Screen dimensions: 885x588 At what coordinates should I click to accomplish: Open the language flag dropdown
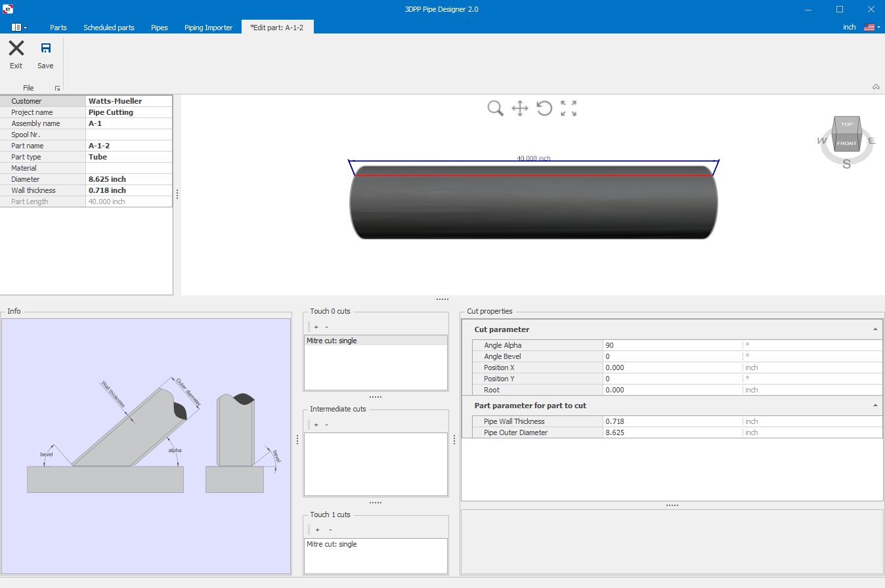(872, 28)
